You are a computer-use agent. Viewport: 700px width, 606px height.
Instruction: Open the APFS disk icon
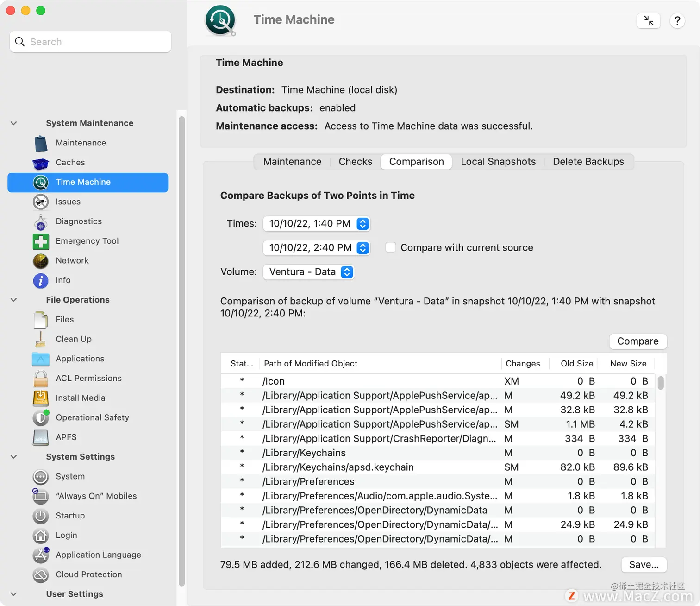click(41, 437)
